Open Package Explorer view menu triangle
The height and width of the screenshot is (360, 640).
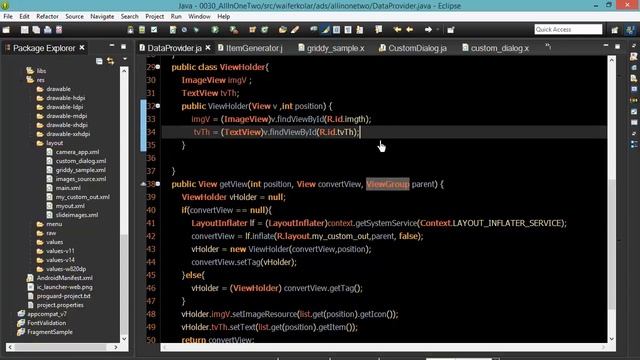125,60
